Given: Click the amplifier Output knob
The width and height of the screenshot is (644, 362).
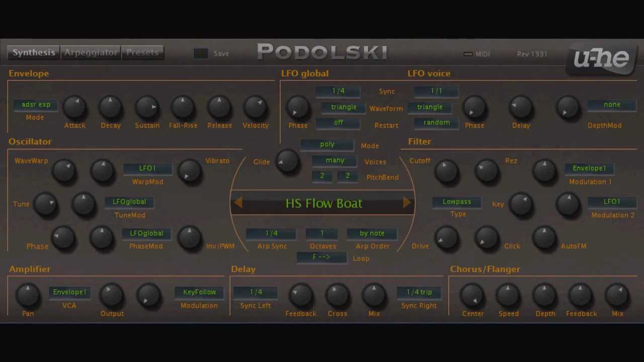Looking at the screenshot, I should pyautogui.click(x=111, y=295).
